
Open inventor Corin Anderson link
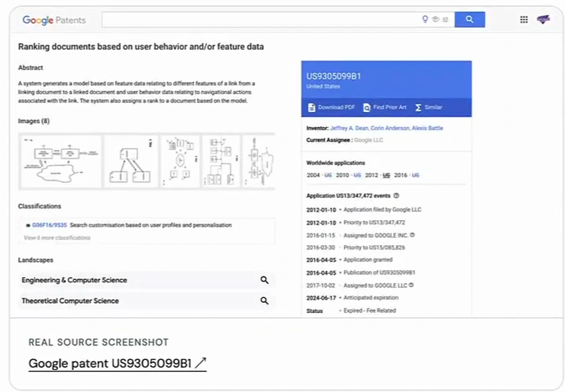pos(390,128)
